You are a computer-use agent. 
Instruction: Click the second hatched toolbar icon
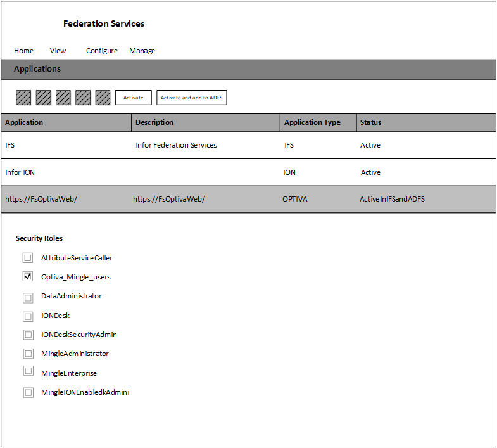[43, 98]
